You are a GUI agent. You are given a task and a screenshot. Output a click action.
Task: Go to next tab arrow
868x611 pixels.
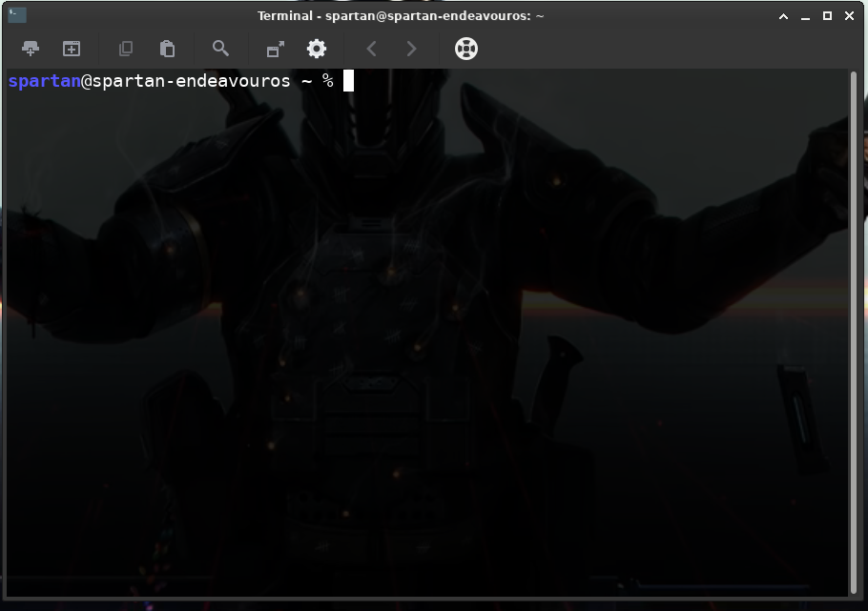click(x=411, y=49)
